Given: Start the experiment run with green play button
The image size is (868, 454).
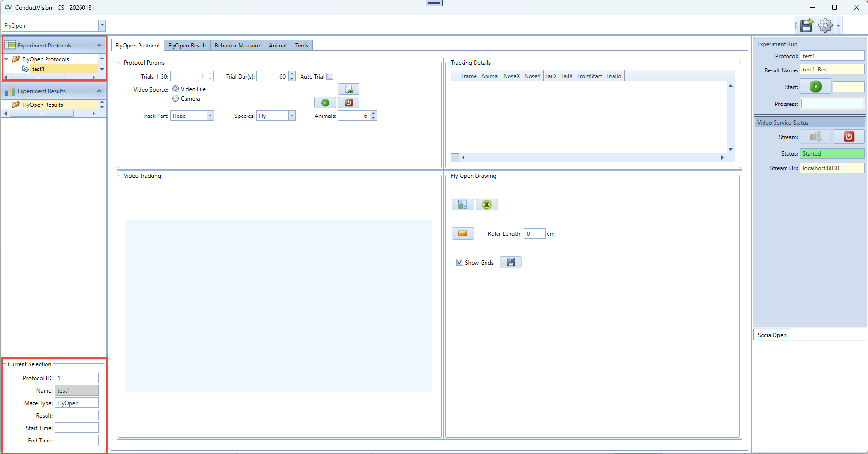Looking at the screenshot, I should pyautogui.click(x=815, y=87).
